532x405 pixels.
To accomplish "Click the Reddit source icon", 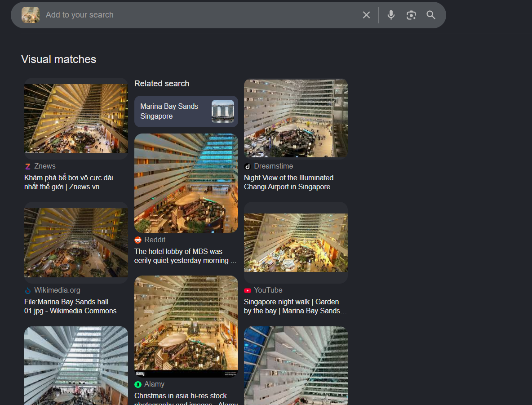I will (x=138, y=240).
